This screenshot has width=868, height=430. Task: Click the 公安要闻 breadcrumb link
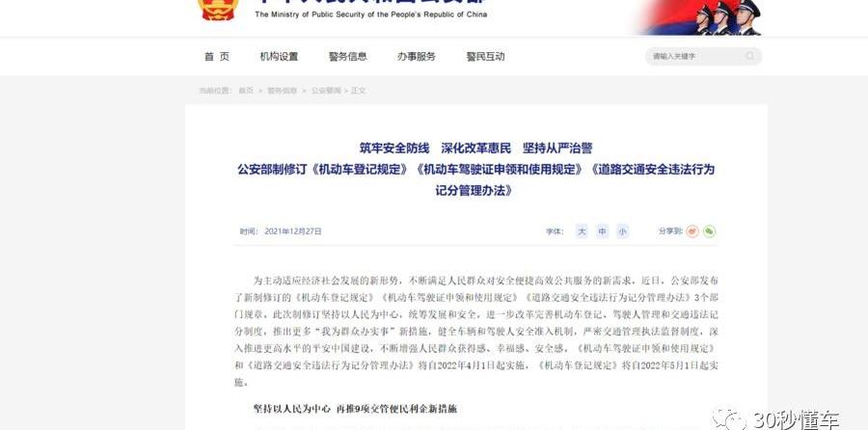(325, 91)
